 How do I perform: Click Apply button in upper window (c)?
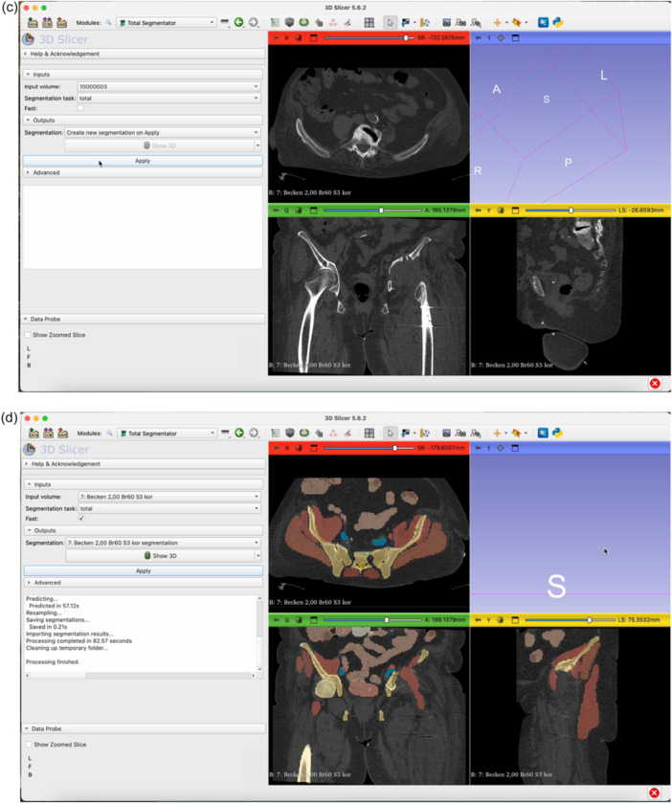pyautogui.click(x=143, y=161)
